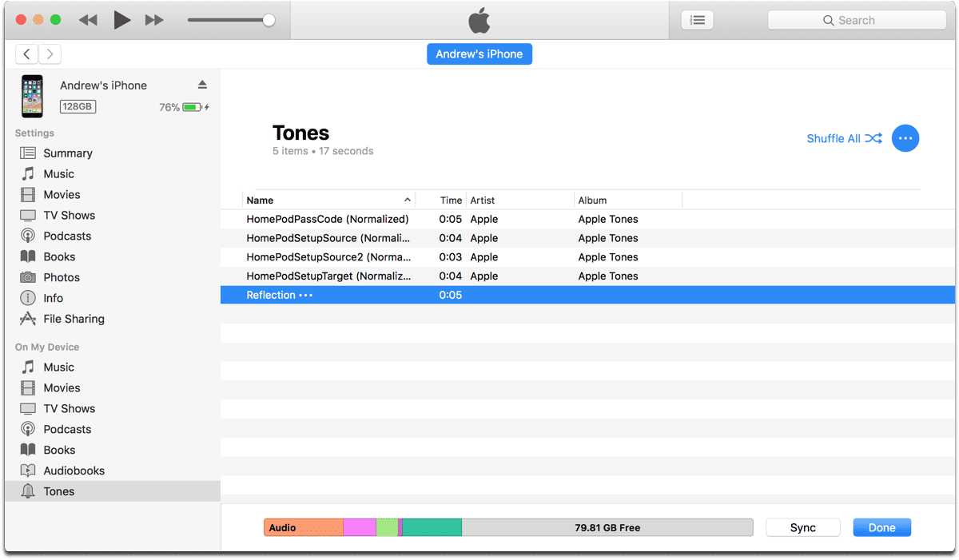The width and height of the screenshot is (959, 560).
Task: Click the Search input field
Action: (x=857, y=20)
